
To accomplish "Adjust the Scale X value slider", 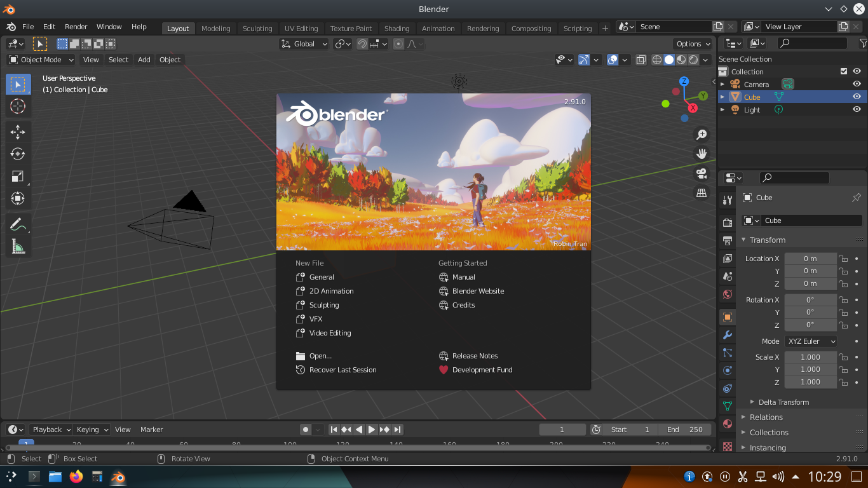I will point(810,357).
